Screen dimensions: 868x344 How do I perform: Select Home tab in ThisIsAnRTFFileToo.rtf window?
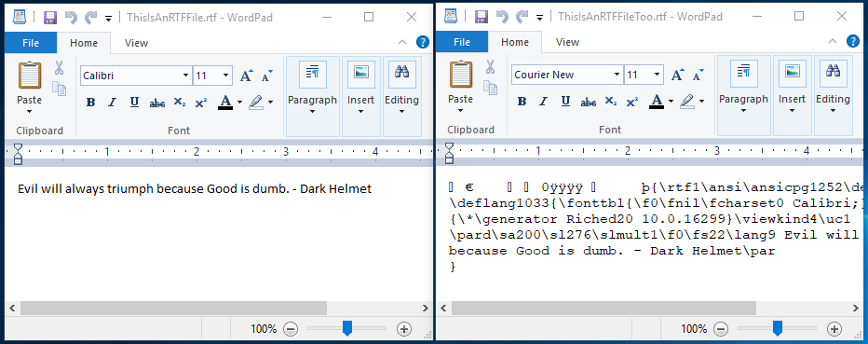[x=515, y=42]
